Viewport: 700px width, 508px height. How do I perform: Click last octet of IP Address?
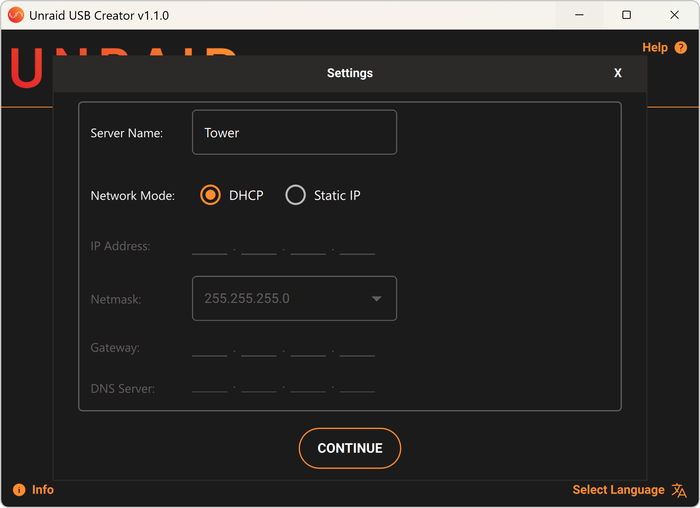(357, 246)
